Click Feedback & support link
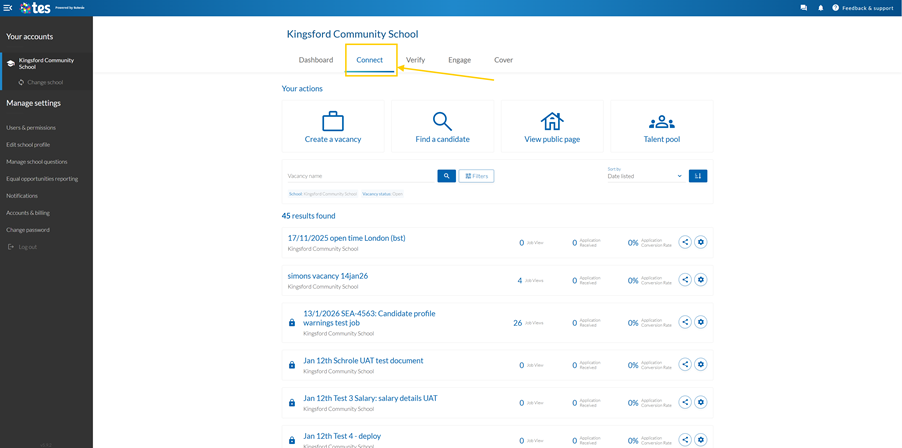 (867, 8)
